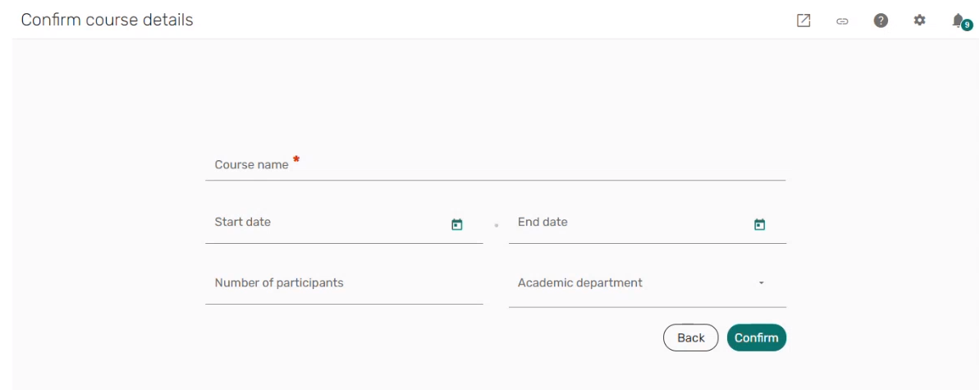The height and width of the screenshot is (390, 980).
Task: Click the red required asterisk marker
Action: (x=296, y=159)
